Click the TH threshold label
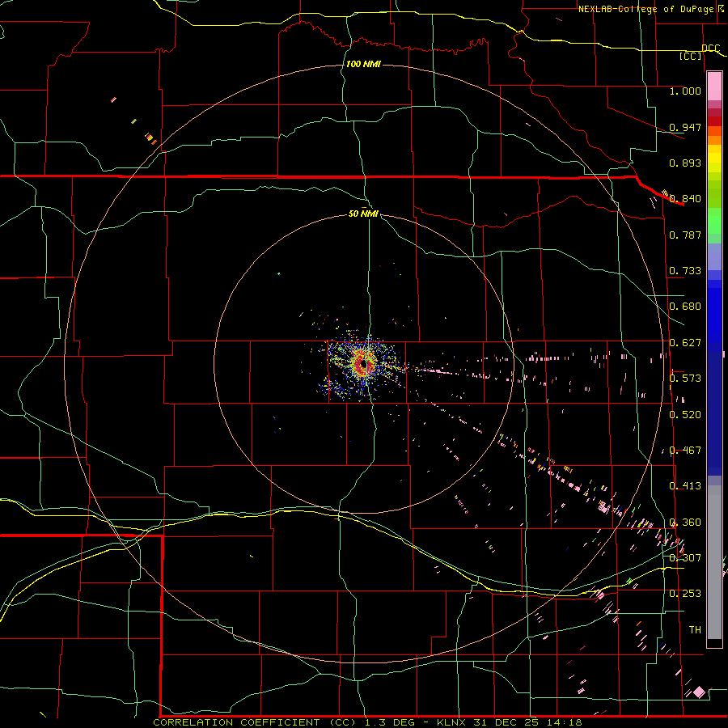The height and width of the screenshot is (728, 728). coord(695,630)
